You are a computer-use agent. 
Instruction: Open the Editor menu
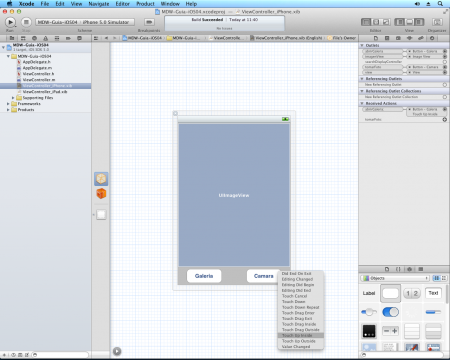122,4
